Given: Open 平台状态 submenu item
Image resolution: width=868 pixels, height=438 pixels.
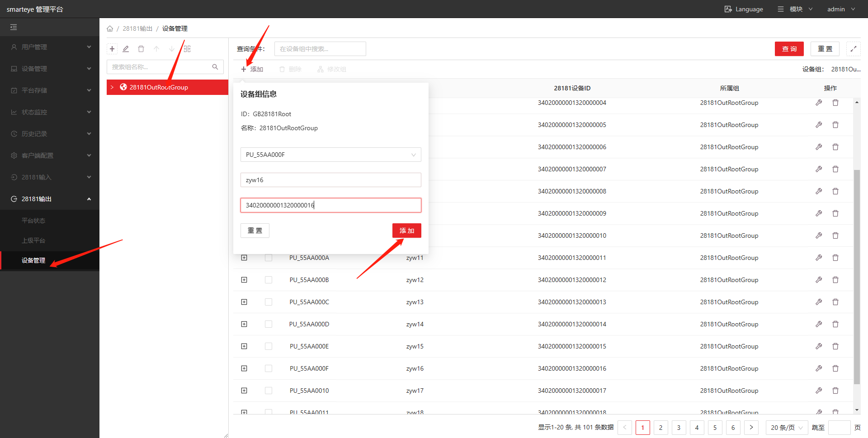Looking at the screenshot, I should (x=33, y=221).
